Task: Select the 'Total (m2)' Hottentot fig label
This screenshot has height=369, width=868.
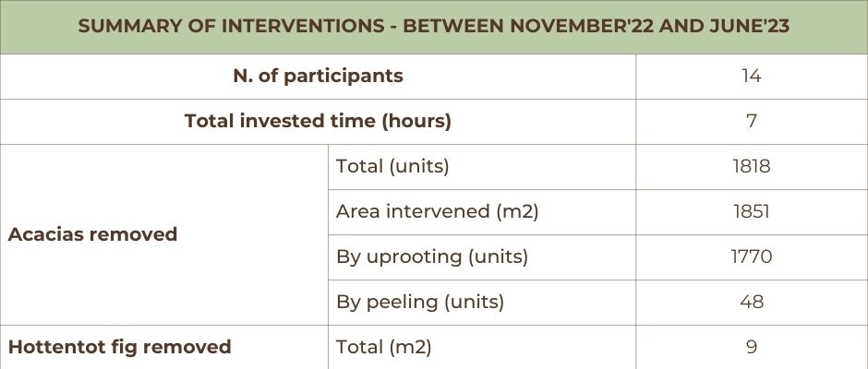Action: pos(383,347)
